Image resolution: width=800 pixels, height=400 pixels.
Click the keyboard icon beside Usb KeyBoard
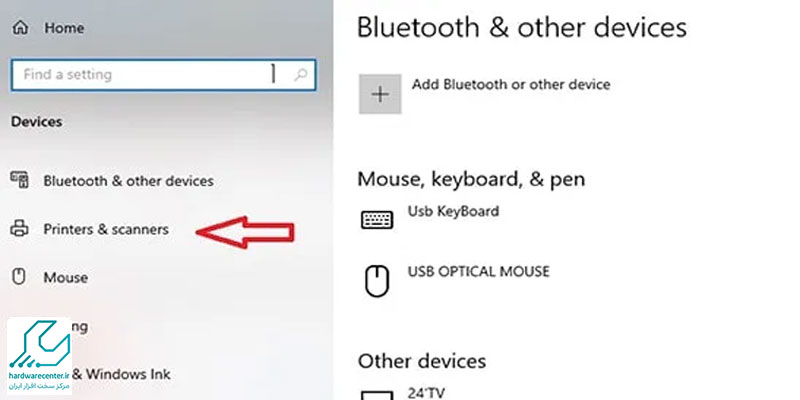point(376,220)
